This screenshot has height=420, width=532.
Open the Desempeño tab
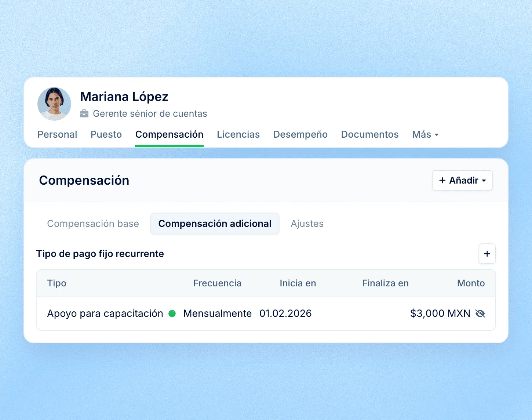[300, 134]
